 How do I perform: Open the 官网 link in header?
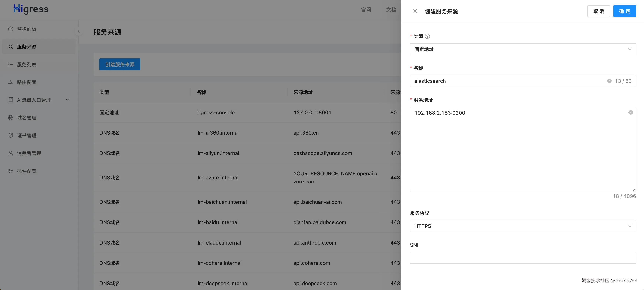[x=366, y=9]
